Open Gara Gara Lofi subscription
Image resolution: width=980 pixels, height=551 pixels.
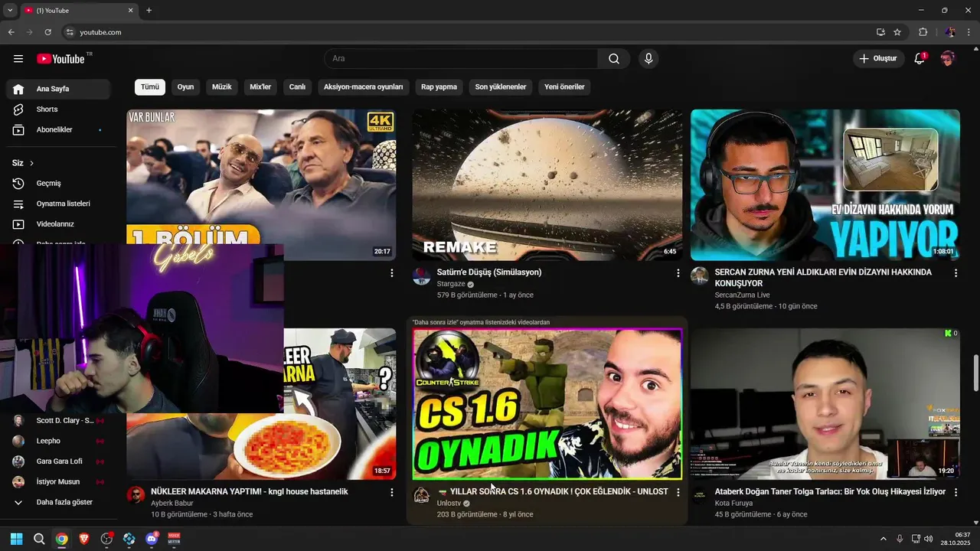coord(58,461)
